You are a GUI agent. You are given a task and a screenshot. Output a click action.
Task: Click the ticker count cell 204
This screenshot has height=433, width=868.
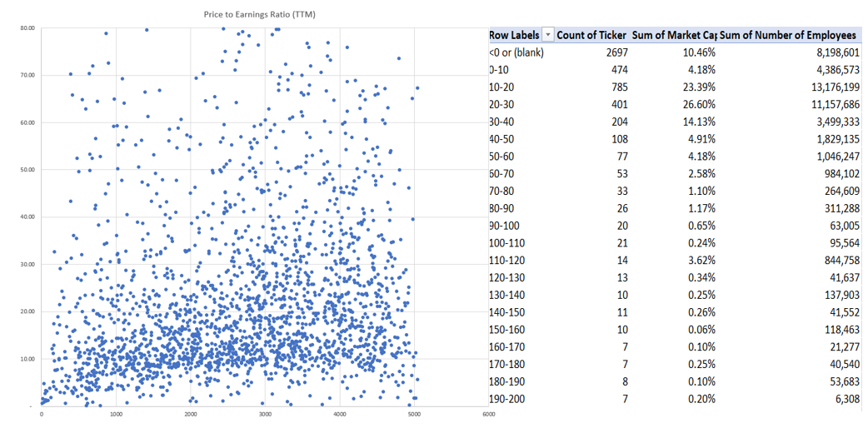point(620,122)
